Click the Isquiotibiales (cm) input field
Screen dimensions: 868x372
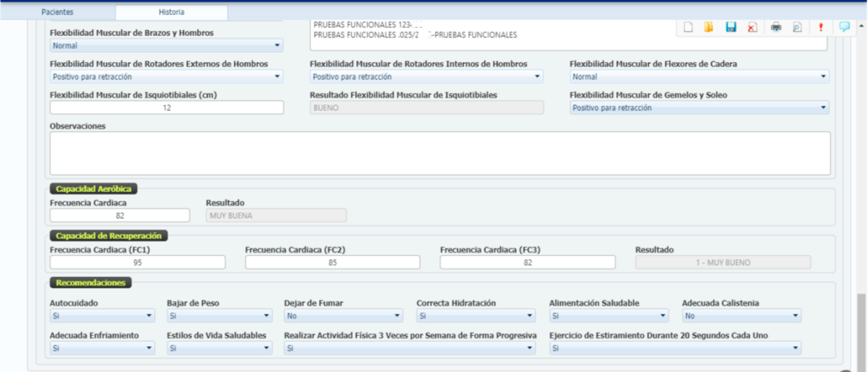(166, 108)
